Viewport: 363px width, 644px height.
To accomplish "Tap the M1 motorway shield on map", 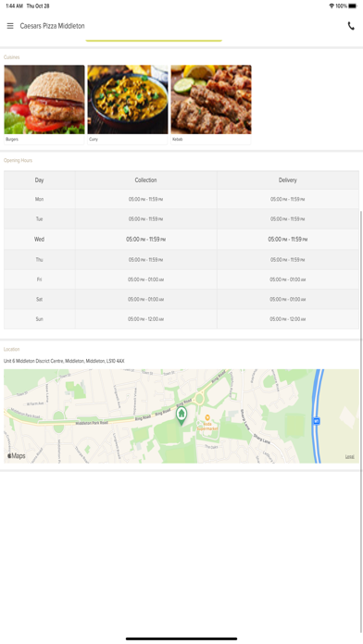I will pos(316,421).
